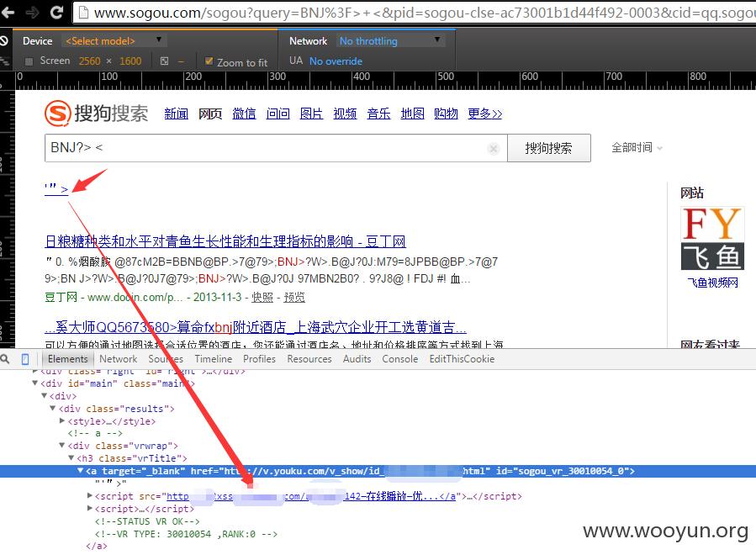The height and width of the screenshot is (555, 756).
Task: Open the 日粮糖种类 豆丁网 result title
Action: point(225,241)
